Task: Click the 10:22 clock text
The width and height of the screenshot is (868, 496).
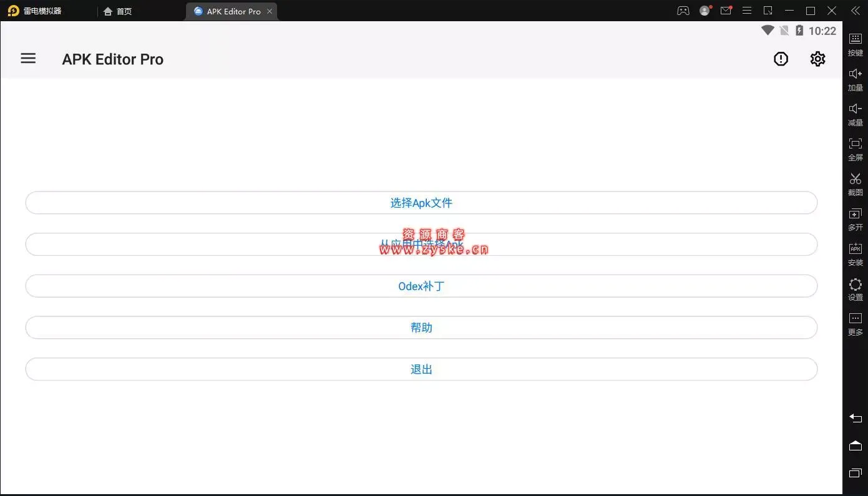Action: tap(822, 31)
